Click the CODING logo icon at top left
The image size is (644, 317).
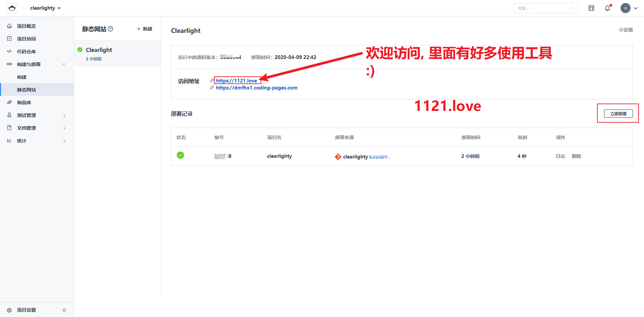12,8
